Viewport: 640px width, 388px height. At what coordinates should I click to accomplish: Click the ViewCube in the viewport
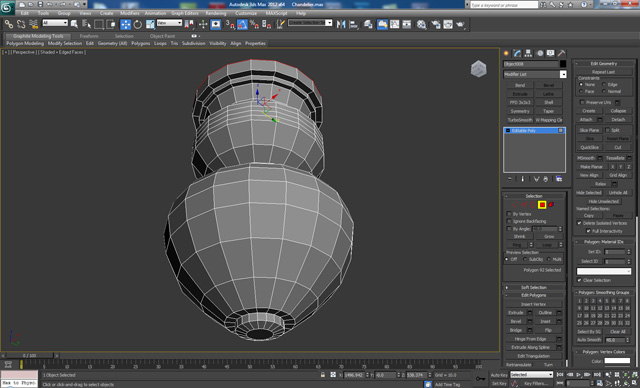click(x=478, y=69)
